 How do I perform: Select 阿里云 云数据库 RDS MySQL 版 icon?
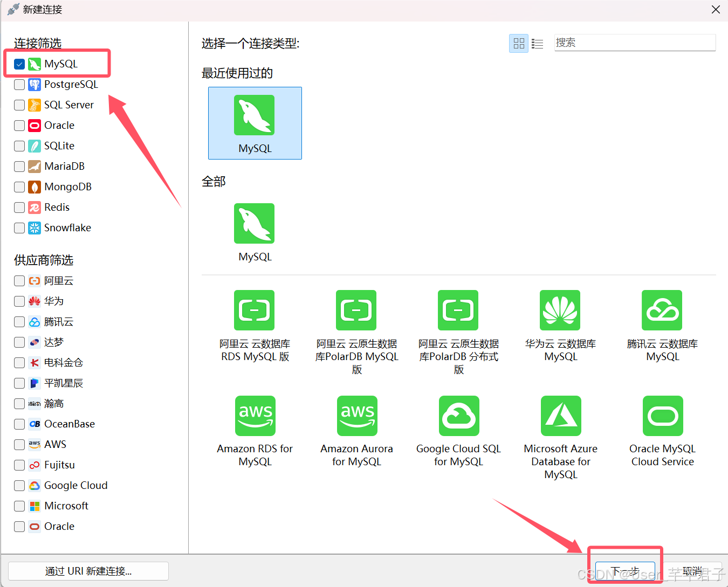(254, 310)
